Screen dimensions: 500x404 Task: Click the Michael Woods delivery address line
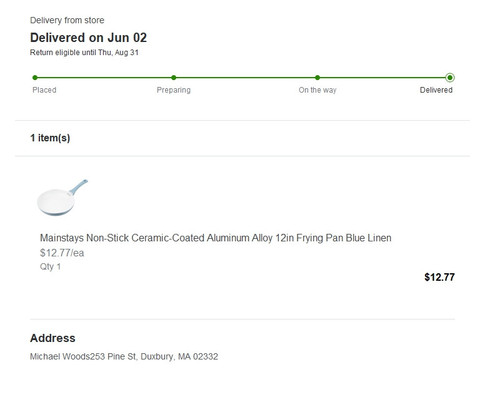tap(124, 357)
